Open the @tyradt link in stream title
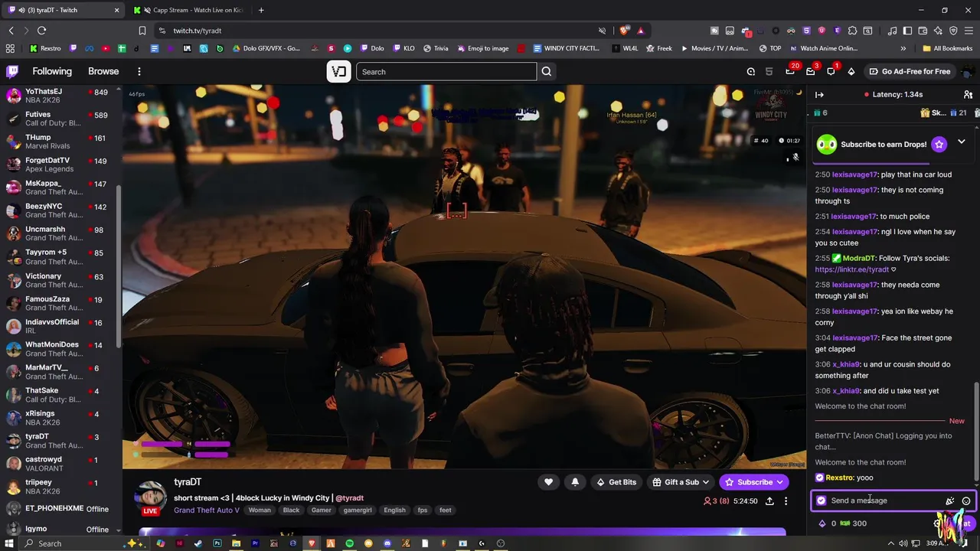The height and width of the screenshot is (551, 980). tap(350, 498)
